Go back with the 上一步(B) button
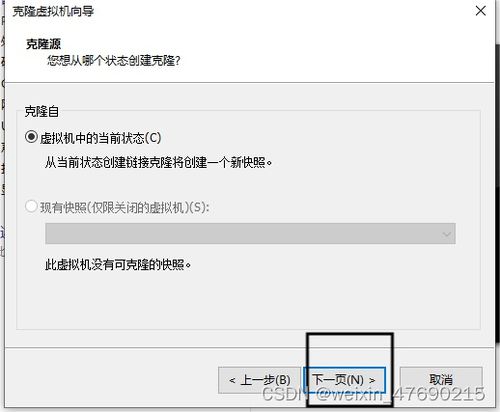 pos(260,380)
